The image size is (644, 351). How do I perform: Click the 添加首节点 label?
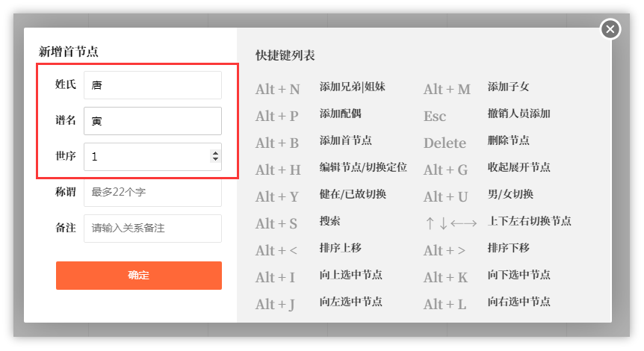tap(345, 140)
